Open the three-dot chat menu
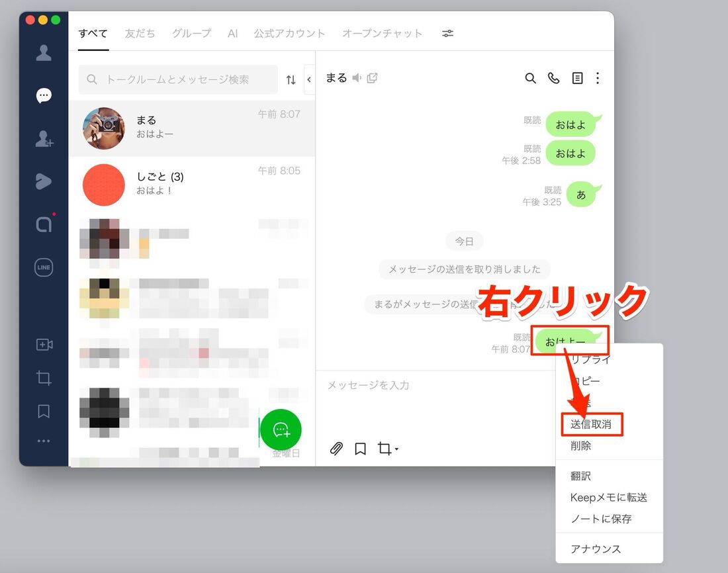Image resolution: width=728 pixels, height=573 pixels. tap(598, 78)
